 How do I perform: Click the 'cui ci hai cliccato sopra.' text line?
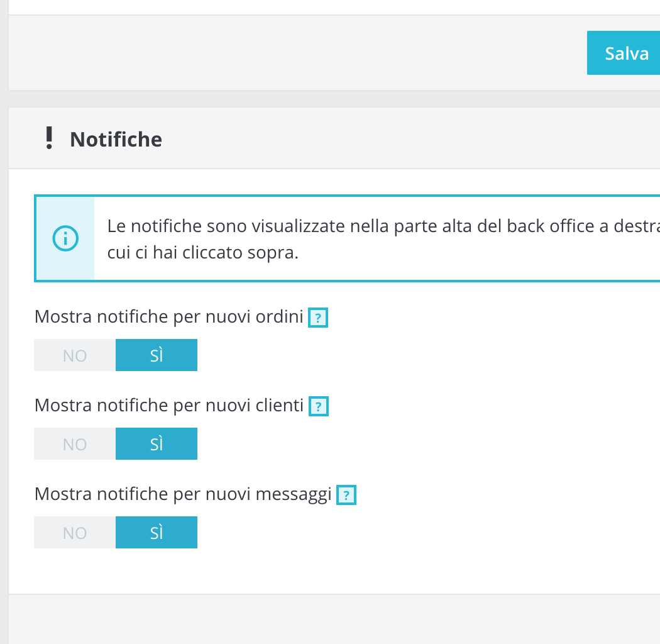(202, 253)
